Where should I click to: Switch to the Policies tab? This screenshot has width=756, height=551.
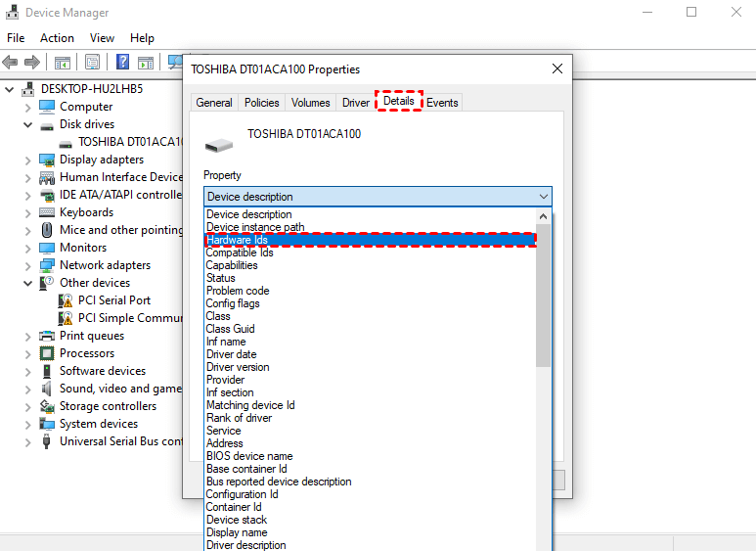261,103
